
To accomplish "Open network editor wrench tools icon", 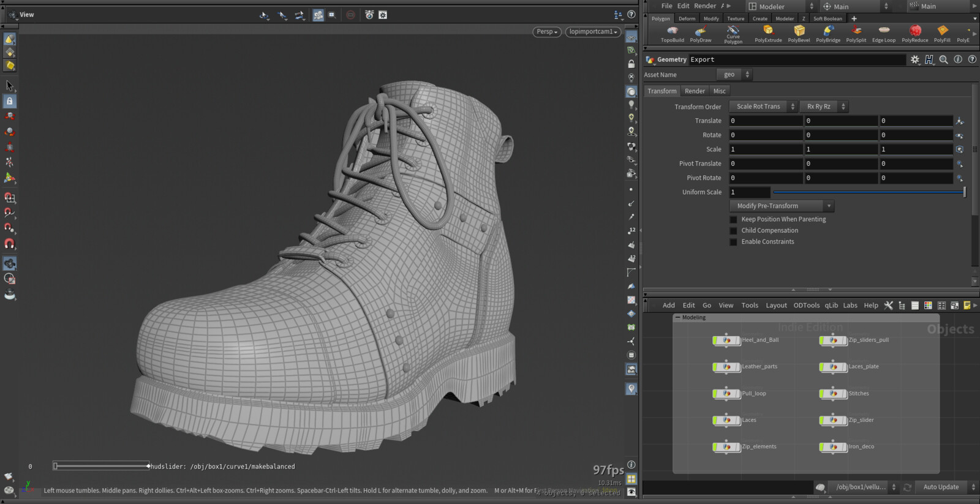I will pyautogui.click(x=888, y=305).
